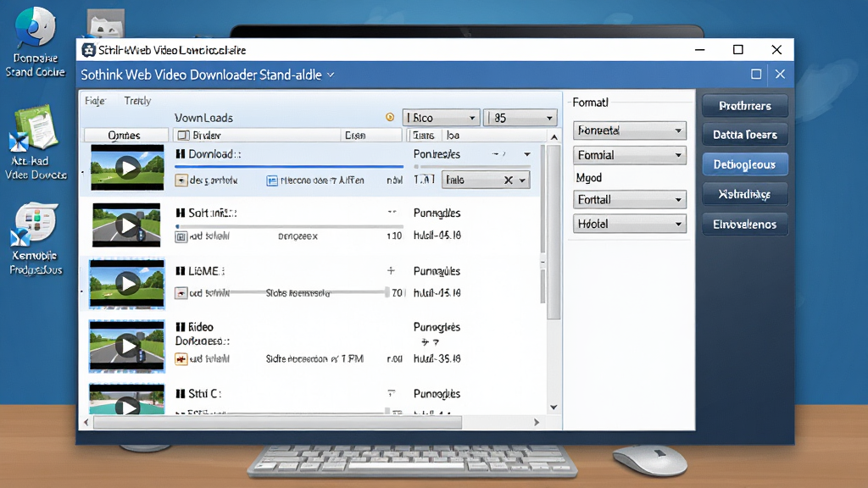This screenshot has height=488, width=868.
Task: Play the first video thumbnail in Download:: row
Action: click(127, 168)
